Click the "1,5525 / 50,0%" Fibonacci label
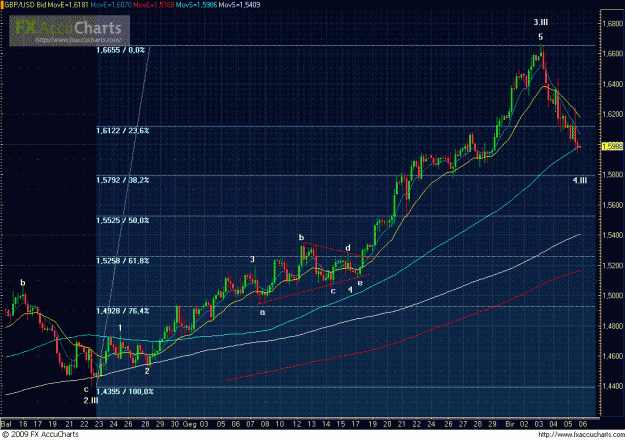This screenshot has width=625, height=440. [x=122, y=220]
